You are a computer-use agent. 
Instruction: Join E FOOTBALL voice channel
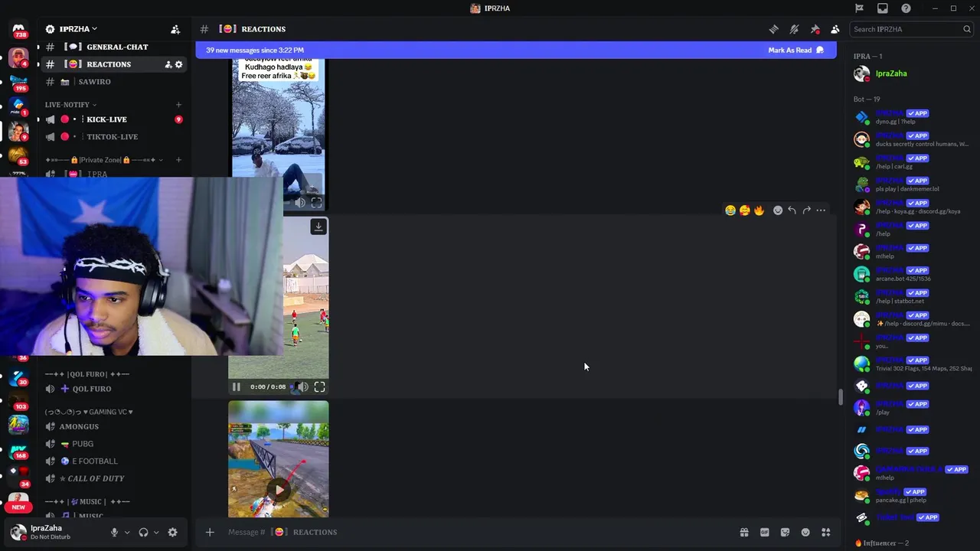pos(113,461)
